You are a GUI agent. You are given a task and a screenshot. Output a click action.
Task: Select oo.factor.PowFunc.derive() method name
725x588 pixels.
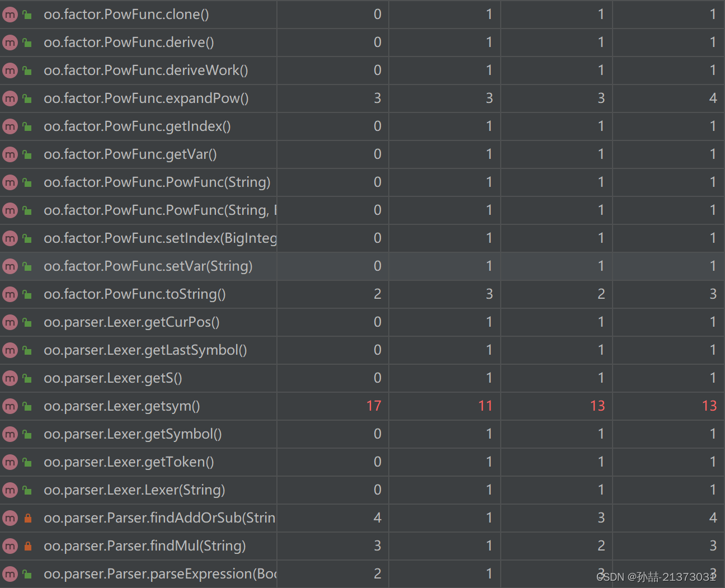click(x=129, y=43)
